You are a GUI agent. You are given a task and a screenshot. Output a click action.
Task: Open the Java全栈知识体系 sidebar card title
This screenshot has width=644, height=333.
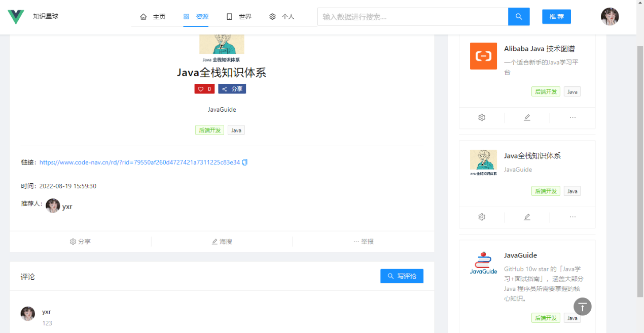pyautogui.click(x=532, y=156)
